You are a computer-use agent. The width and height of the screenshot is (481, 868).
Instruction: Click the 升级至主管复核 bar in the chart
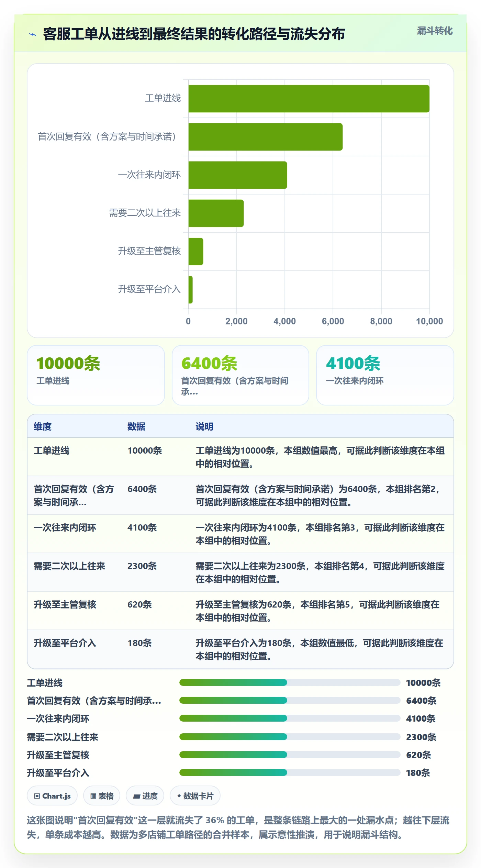pos(196,252)
